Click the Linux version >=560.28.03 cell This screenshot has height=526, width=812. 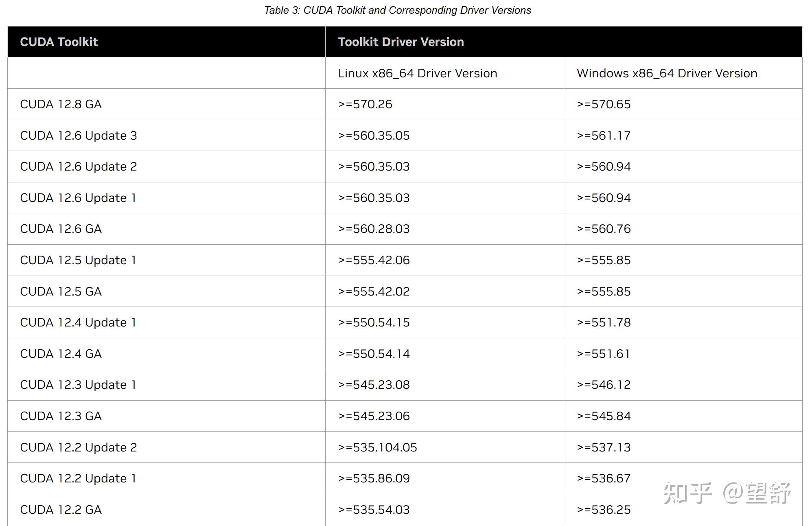coord(374,229)
